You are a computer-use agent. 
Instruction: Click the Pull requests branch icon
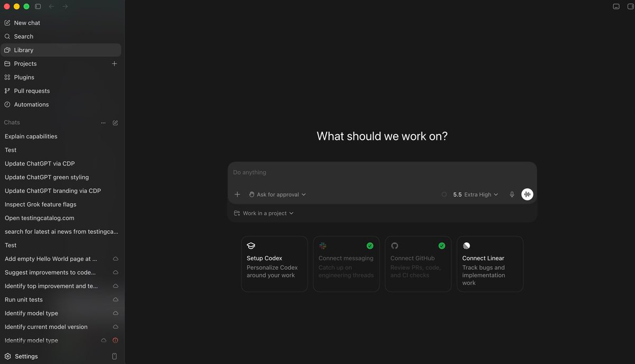[x=7, y=91]
